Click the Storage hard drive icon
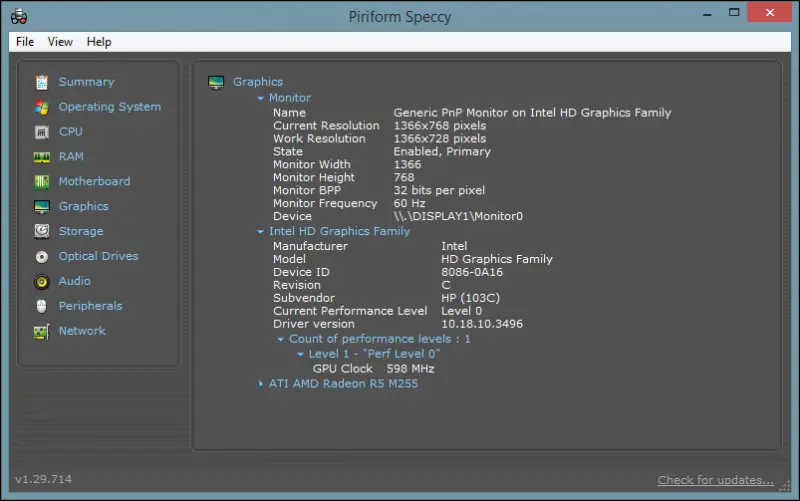 [x=42, y=231]
